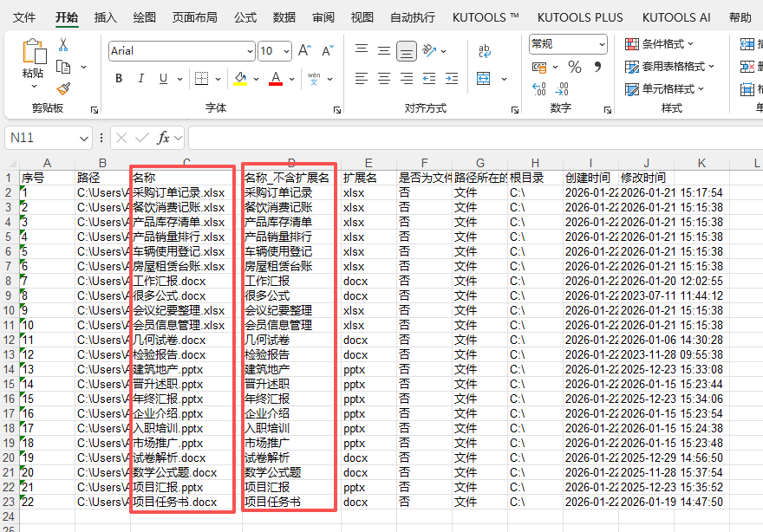This screenshot has width=763, height=532.
Task: Toggle underline formatting
Action: click(164, 77)
